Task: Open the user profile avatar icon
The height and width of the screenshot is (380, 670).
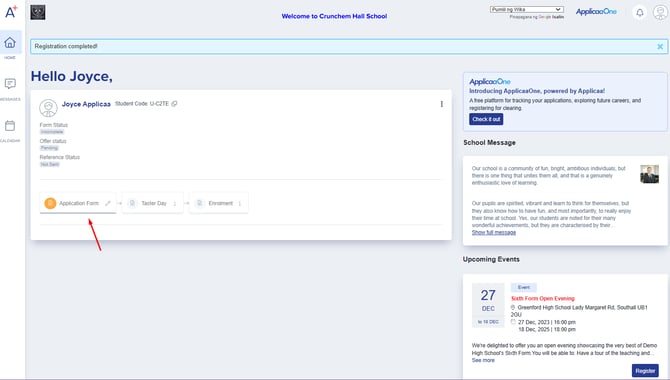Action: point(660,12)
